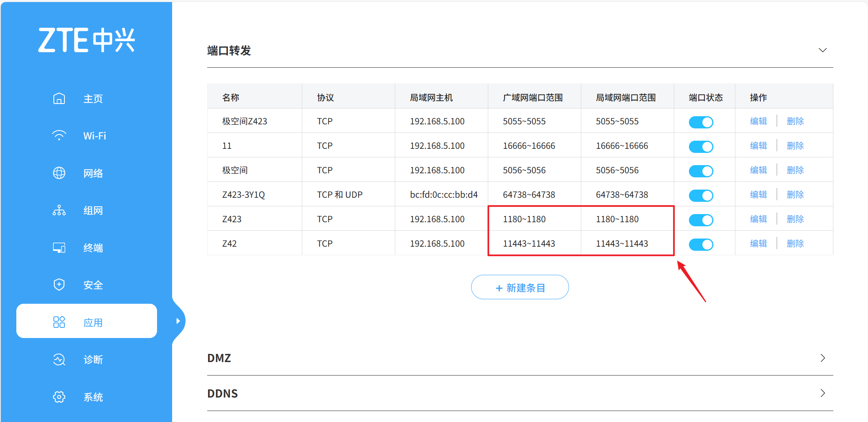Delete the 极空间 forwarding rule
868x422 pixels.
click(795, 170)
